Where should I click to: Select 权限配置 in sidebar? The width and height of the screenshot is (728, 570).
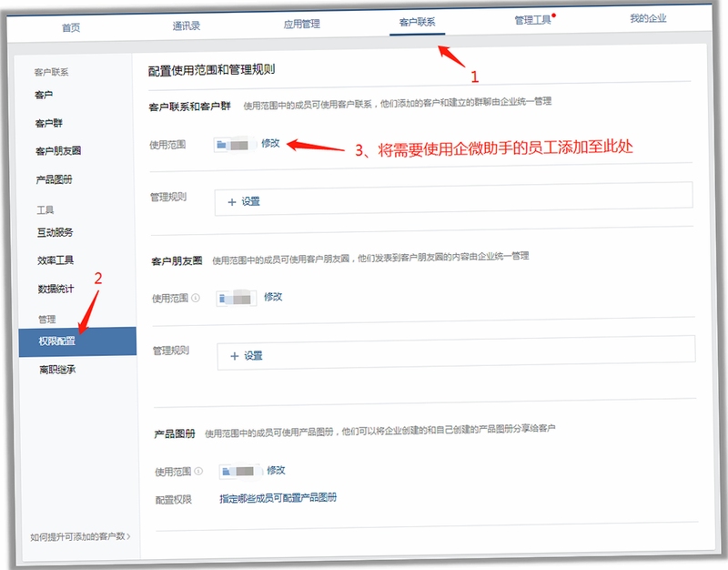[x=77, y=341]
